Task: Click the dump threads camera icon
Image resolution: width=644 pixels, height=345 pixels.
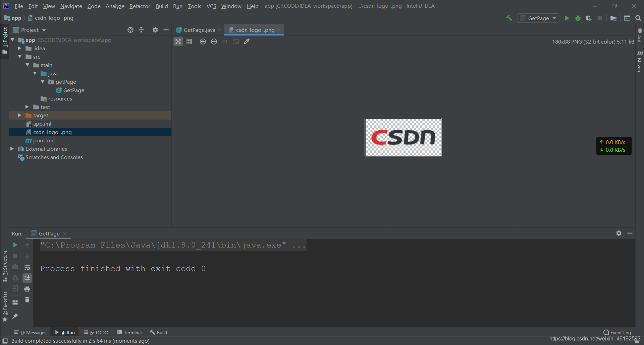Action: coord(15,267)
